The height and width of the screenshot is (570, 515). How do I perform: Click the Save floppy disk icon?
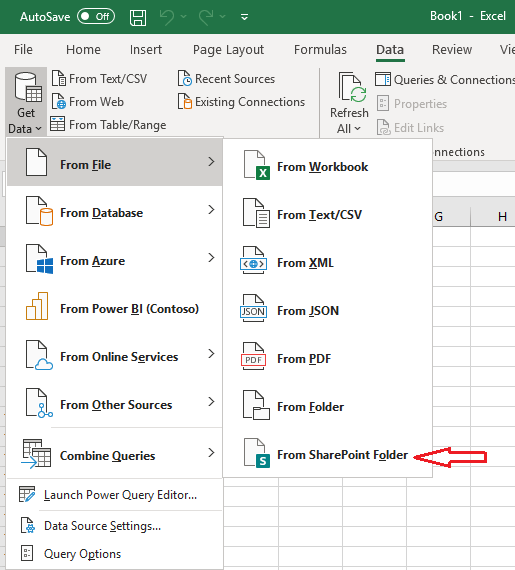(138, 17)
